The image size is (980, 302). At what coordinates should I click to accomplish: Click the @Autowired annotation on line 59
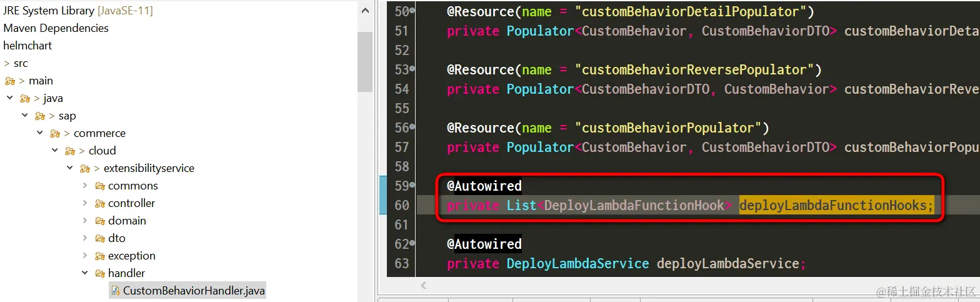(484, 186)
